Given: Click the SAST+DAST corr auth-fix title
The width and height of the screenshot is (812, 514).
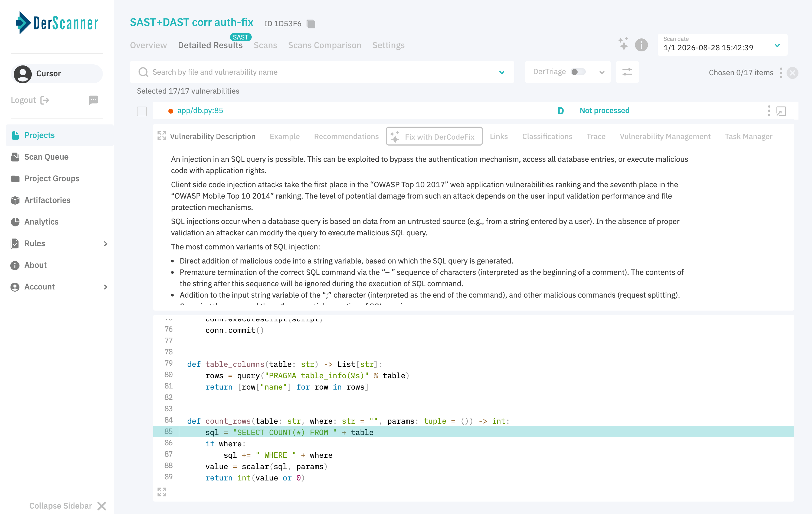Looking at the screenshot, I should 192,22.
